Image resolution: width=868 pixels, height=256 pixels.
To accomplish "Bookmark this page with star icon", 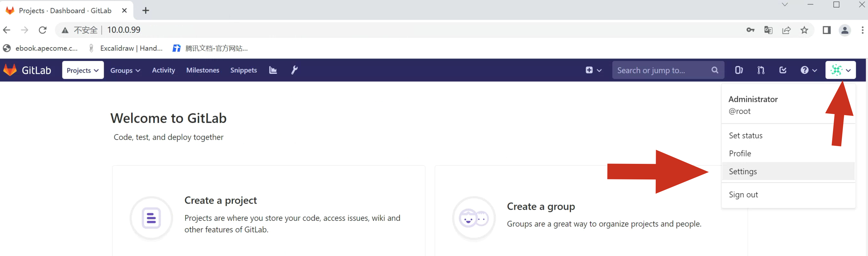I will pos(804,30).
